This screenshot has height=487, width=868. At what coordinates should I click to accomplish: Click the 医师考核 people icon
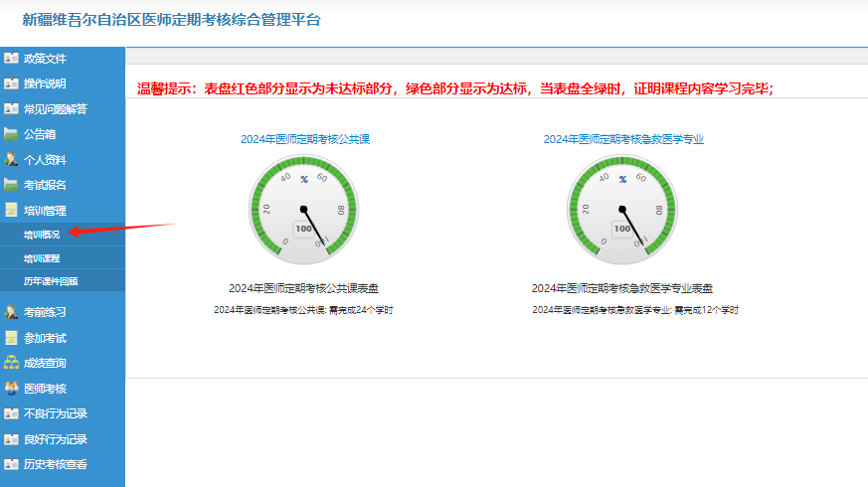coord(11,389)
